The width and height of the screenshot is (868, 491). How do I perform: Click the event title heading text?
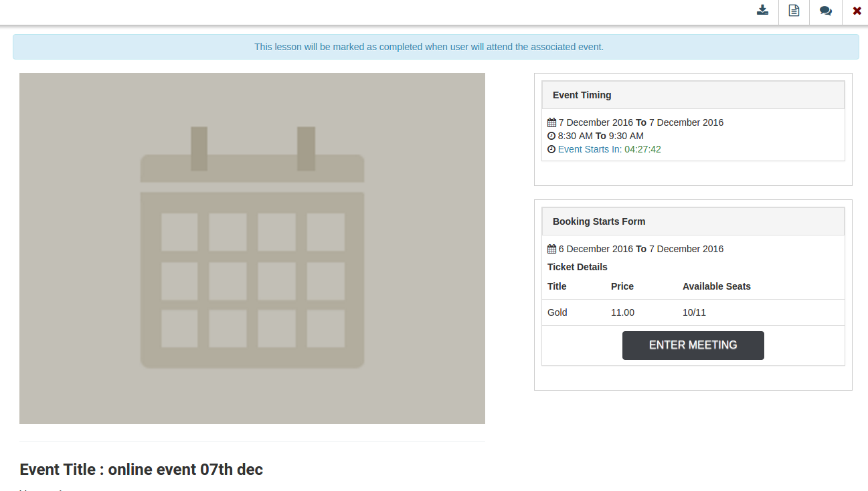pos(141,470)
